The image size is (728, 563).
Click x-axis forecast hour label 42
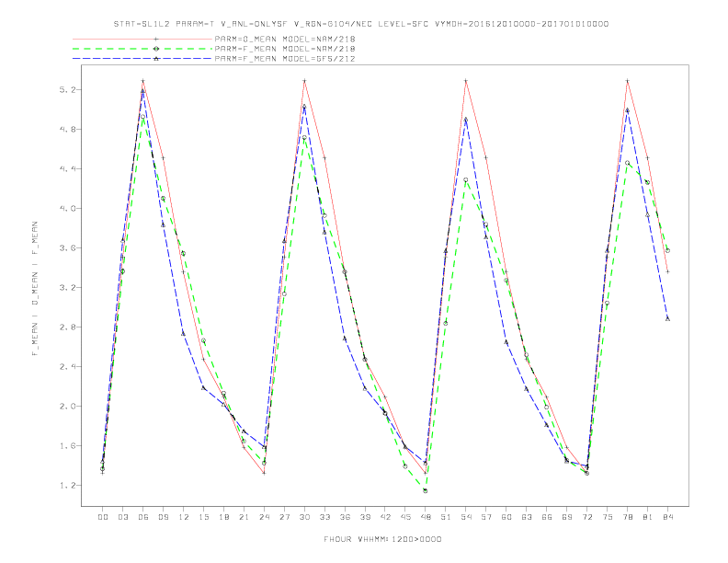coord(385,517)
